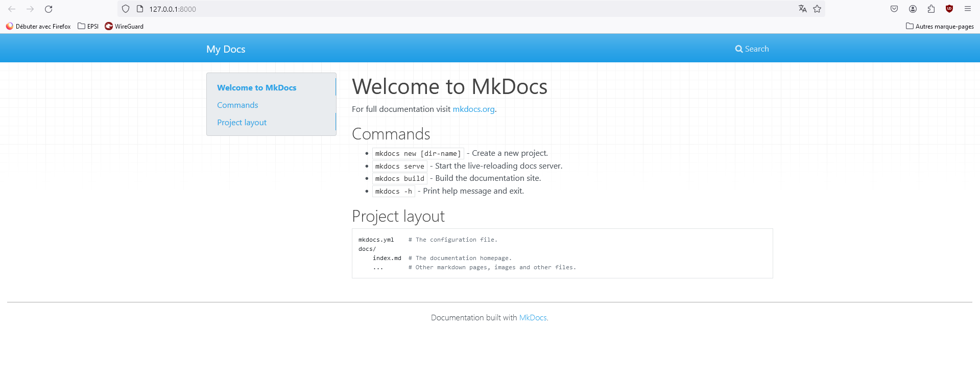Open the Firefox account icon
This screenshot has width=980, height=376.
click(913, 9)
